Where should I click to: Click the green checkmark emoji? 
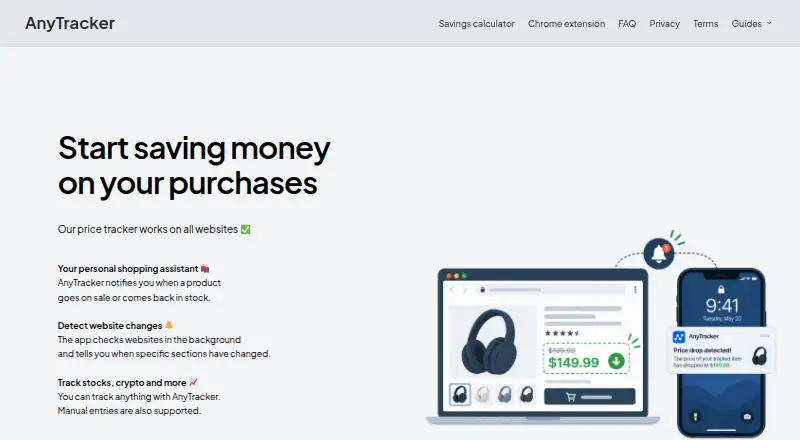click(x=245, y=229)
